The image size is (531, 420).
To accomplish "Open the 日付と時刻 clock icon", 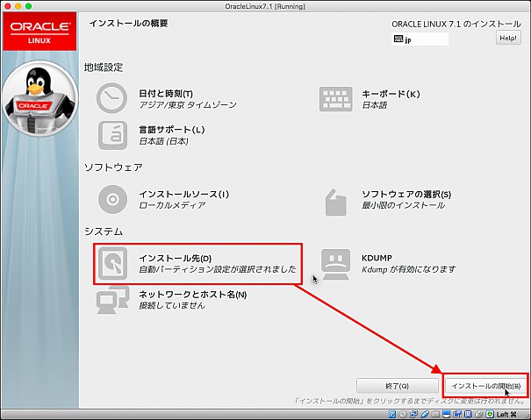I will (x=111, y=98).
